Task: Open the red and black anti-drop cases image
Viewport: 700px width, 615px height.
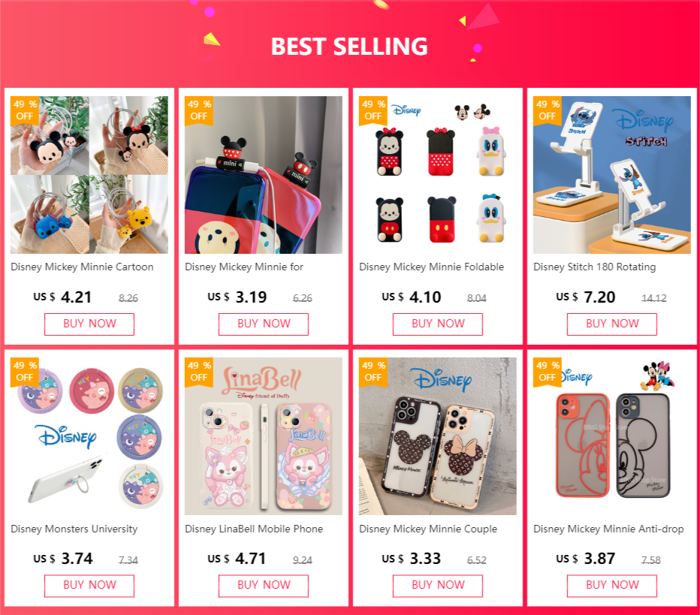Action: tap(612, 436)
